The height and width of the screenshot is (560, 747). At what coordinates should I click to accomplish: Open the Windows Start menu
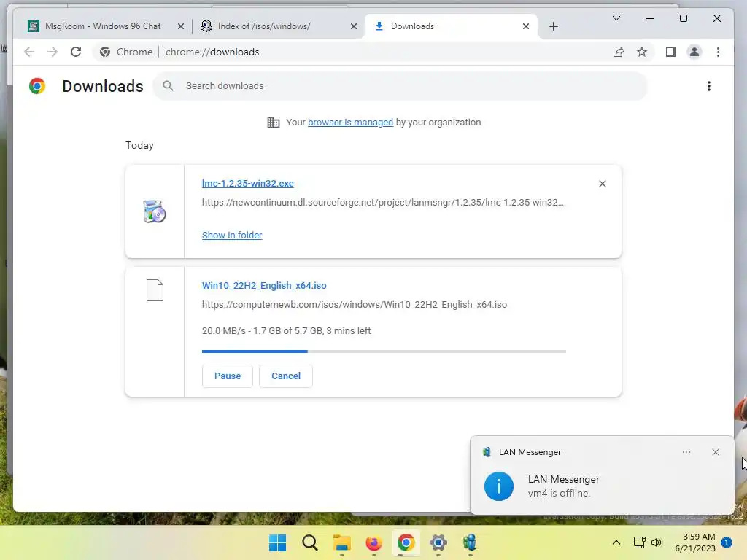[x=277, y=542]
